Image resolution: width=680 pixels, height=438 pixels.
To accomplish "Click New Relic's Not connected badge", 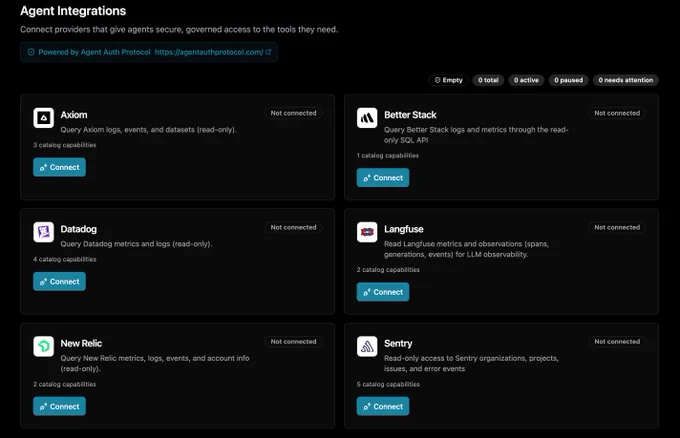I will tap(293, 341).
